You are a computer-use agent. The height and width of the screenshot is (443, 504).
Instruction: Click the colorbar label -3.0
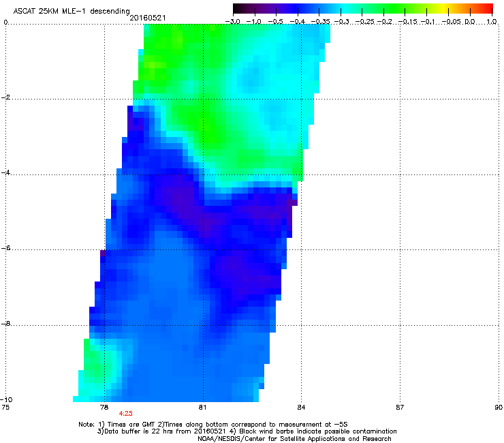(x=232, y=22)
